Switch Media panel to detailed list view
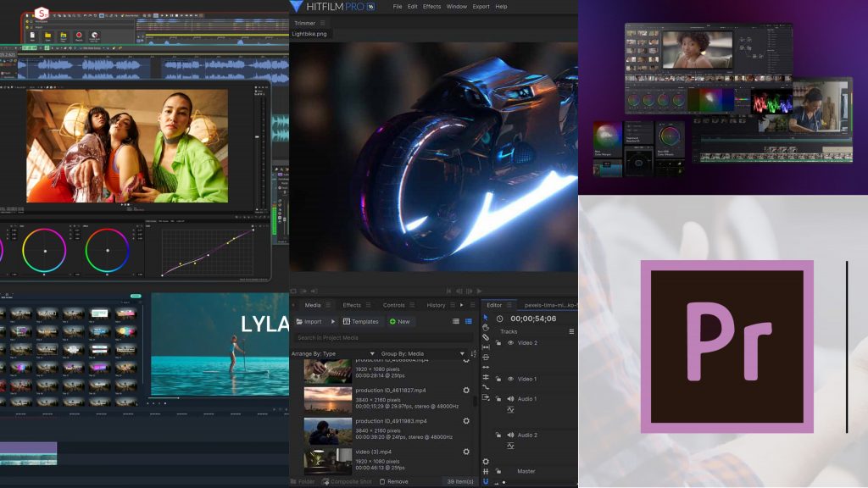 pos(467,320)
